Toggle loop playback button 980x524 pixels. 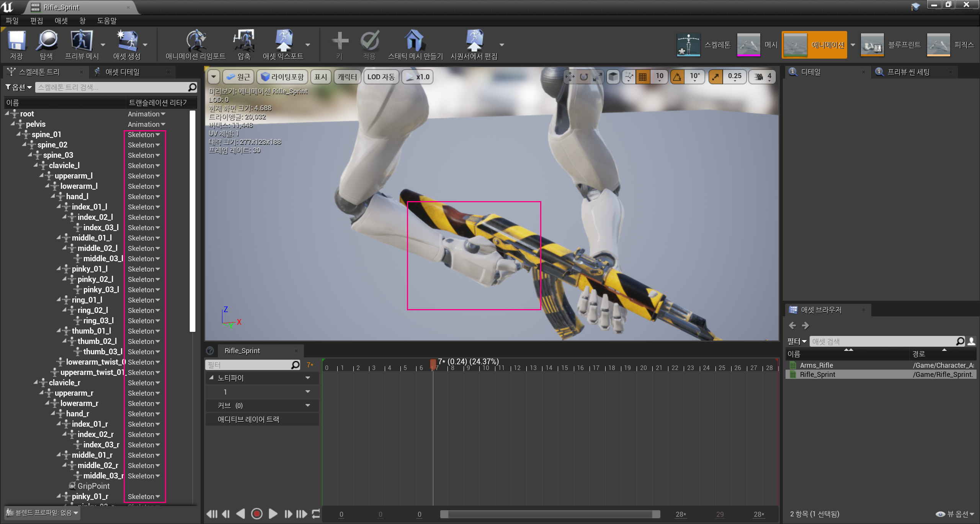pos(316,514)
